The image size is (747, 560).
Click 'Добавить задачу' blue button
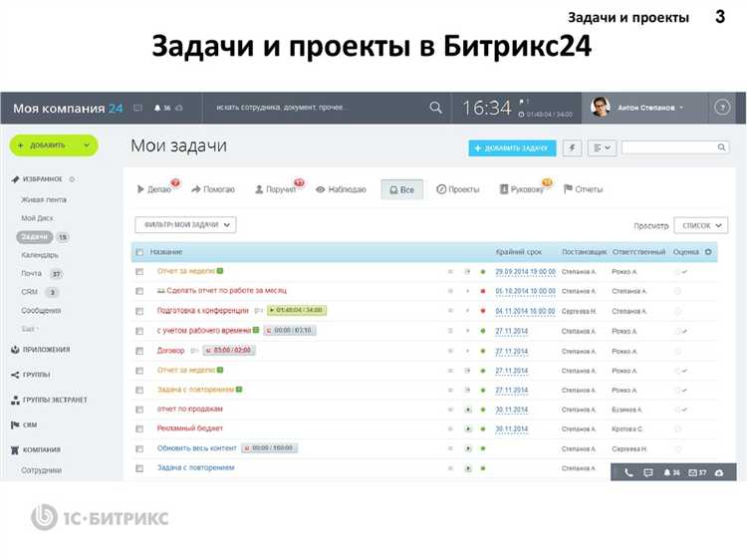512,148
